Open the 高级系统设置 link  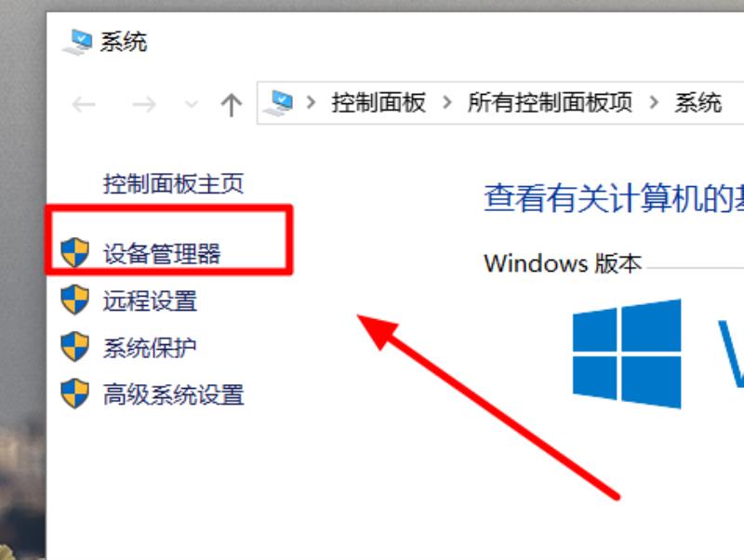point(174,394)
